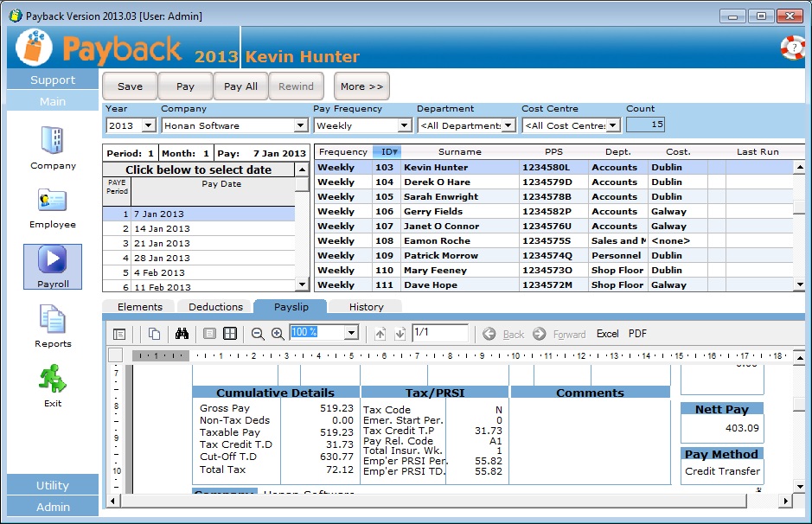Open the lifebuoy help icon
This screenshot has width=812, height=524.
pos(792,48)
